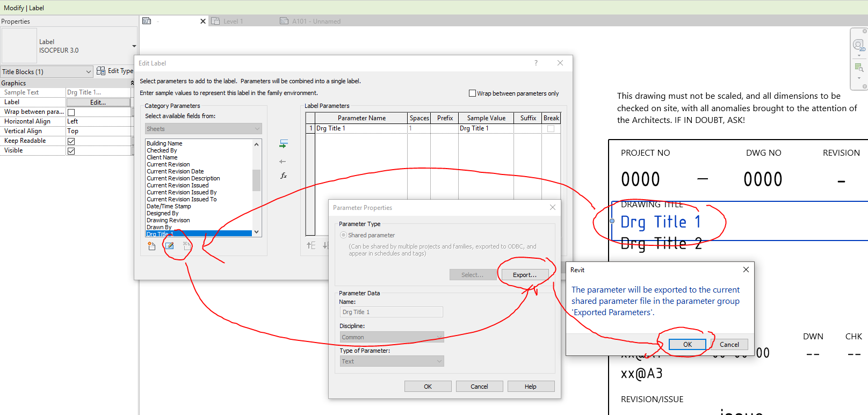Click the Add parameter to label arrow icon

coord(284,144)
